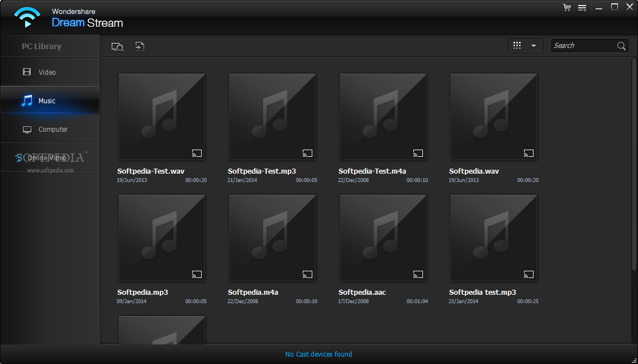Select the Softpedia.m4a thumbnail
The image size is (638, 364).
272,238
